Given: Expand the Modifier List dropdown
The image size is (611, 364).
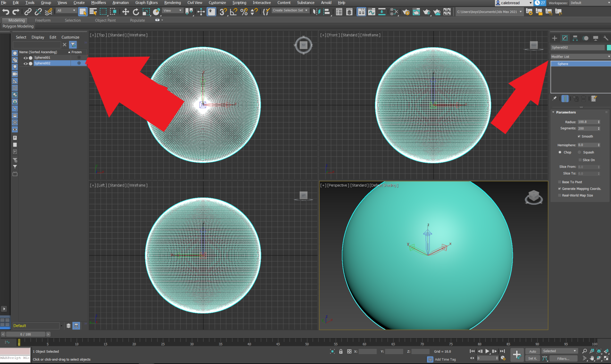Looking at the screenshot, I should click(581, 57).
